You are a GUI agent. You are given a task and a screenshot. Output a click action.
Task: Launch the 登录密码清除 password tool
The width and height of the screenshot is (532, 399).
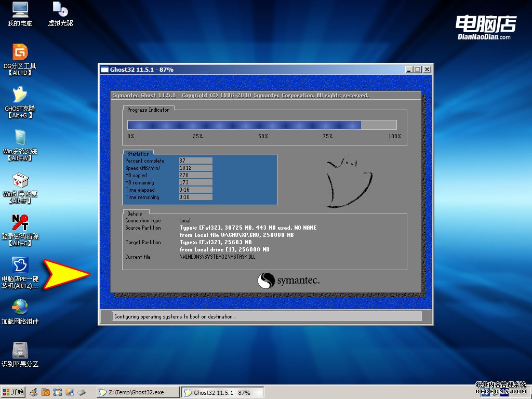[20, 223]
